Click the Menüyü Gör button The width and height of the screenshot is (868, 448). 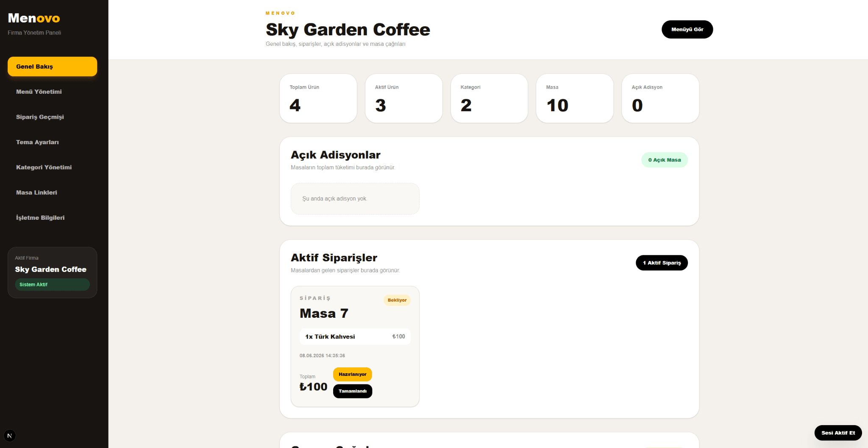click(687, 29)
